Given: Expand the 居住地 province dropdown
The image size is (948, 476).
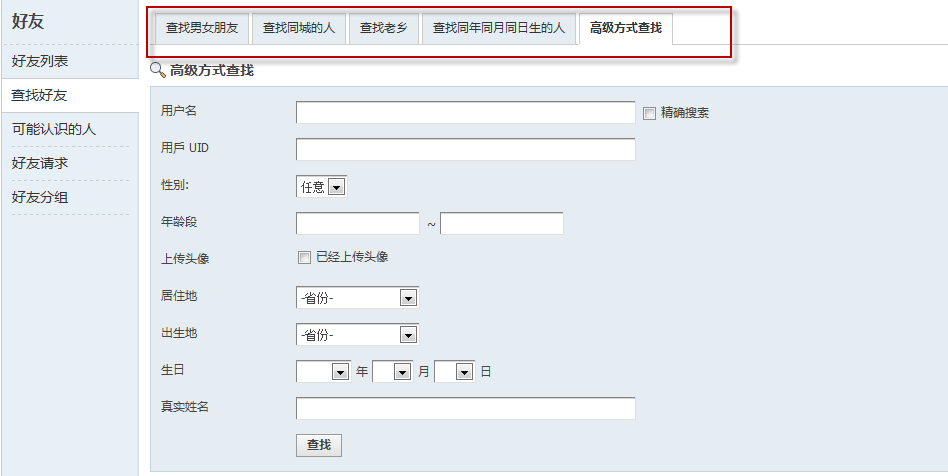Looking at the screenshot, I should tap(357, 298).
